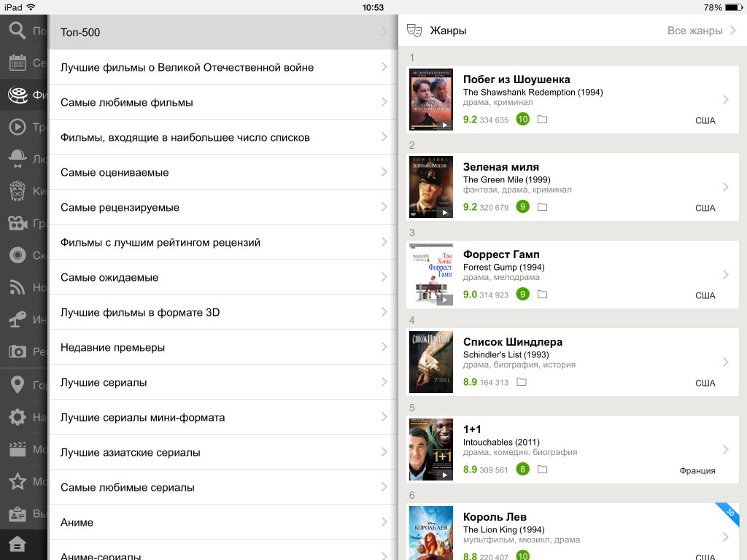Open the RSS news feed icon

(17, 287)
